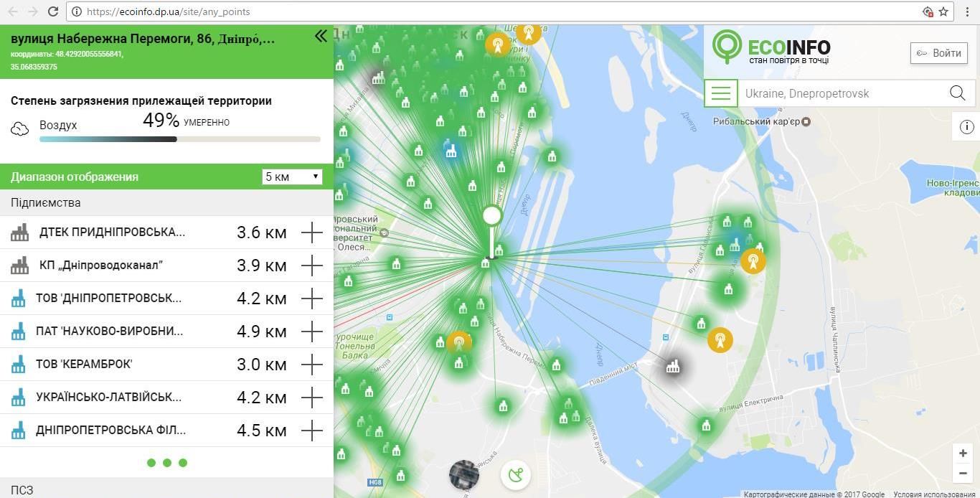Show more enterprises with three green dots

(167, 463)
